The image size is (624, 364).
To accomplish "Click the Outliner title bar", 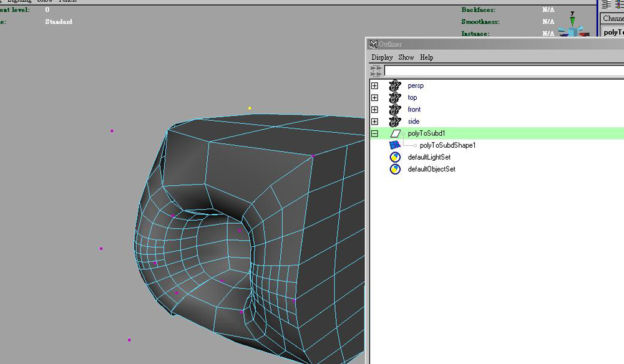I will pyautogui.click(x=495, y=44).
